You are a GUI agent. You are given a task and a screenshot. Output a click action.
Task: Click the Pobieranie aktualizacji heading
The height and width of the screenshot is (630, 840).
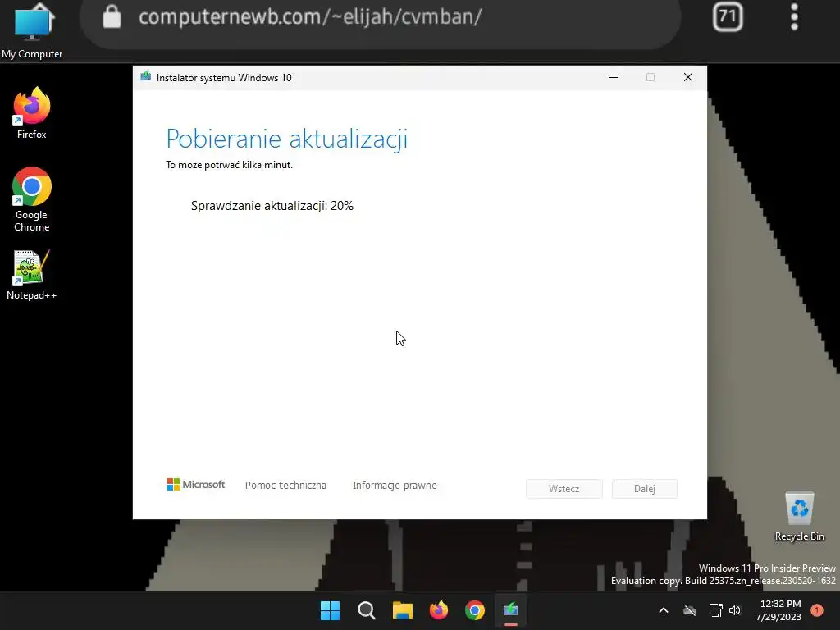click(x=286, y=139)
